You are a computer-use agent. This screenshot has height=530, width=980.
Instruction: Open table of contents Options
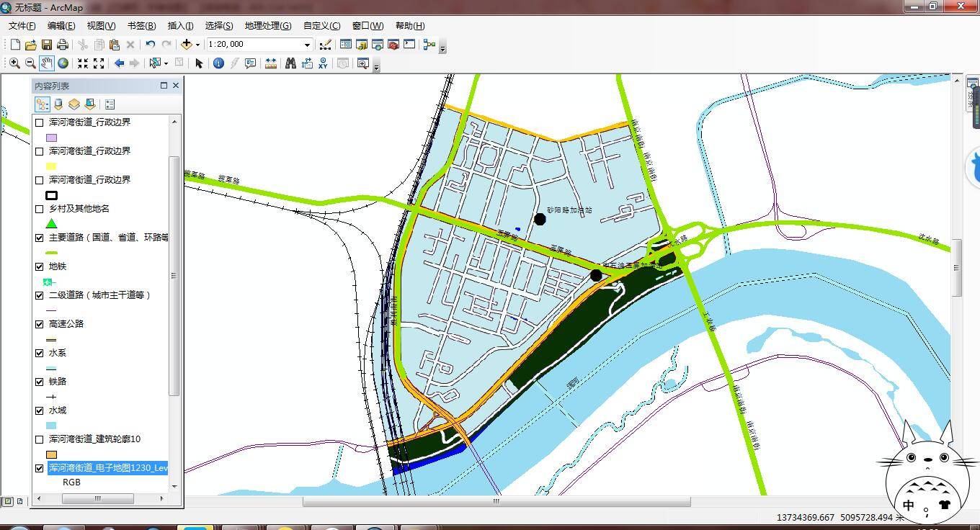point(110,104)
